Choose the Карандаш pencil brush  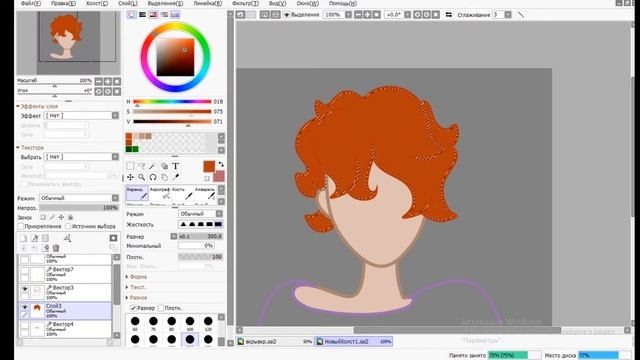137,193
